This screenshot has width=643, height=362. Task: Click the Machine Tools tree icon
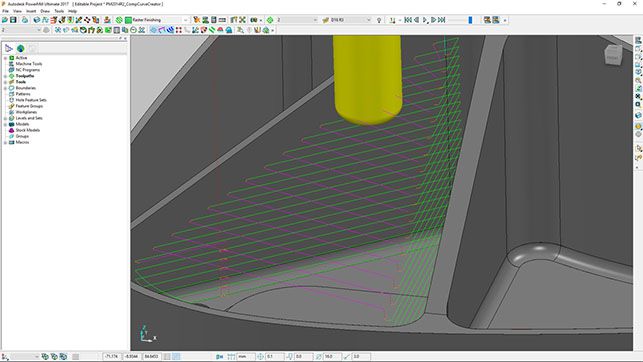[x=11, y=64]
